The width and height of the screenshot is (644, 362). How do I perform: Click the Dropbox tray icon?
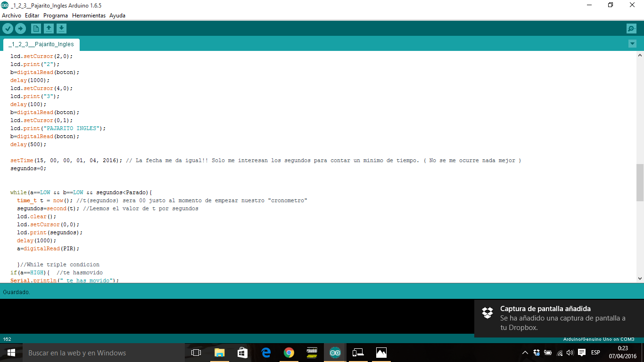point(537,353)
